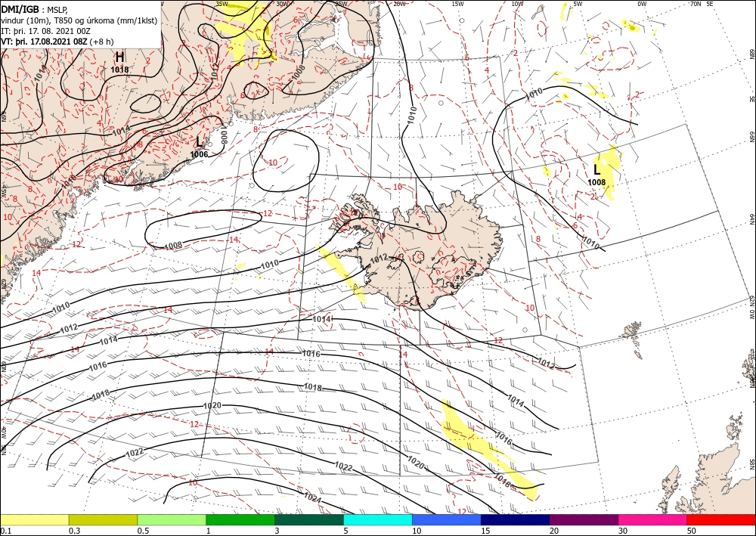Click the "0.5" legend value

[x=143, y=531]
